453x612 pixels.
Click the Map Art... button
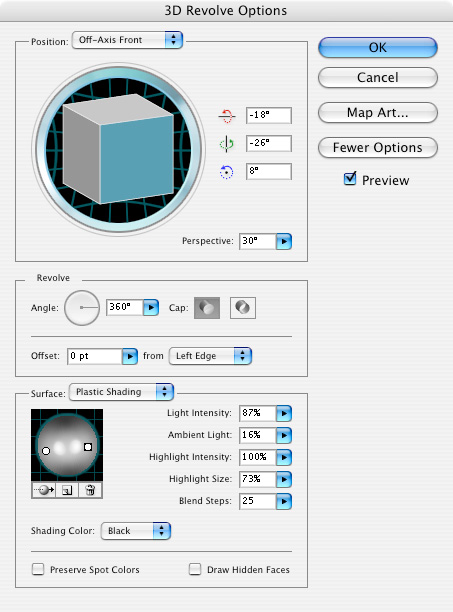378,113
